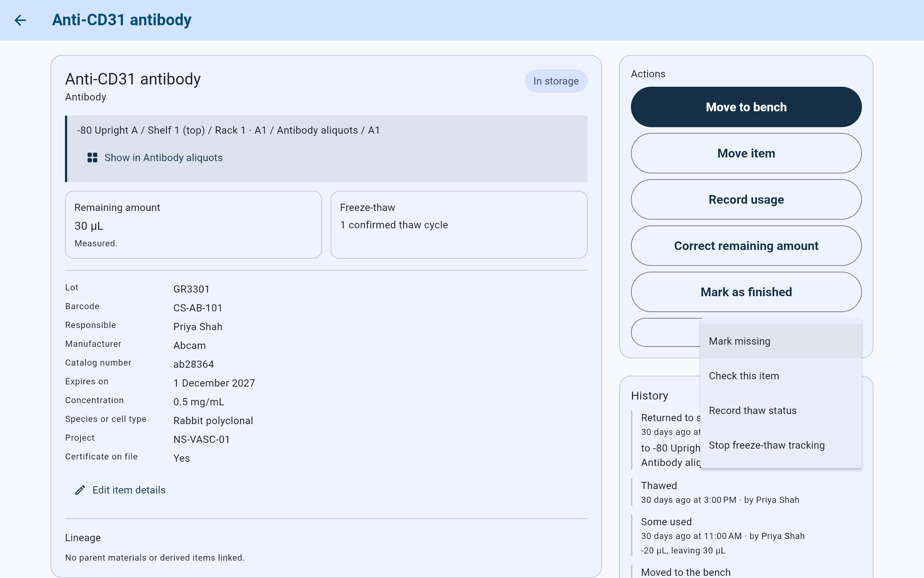Click the lot value GR3301
The image size is (924, 578).
point(191,289)
